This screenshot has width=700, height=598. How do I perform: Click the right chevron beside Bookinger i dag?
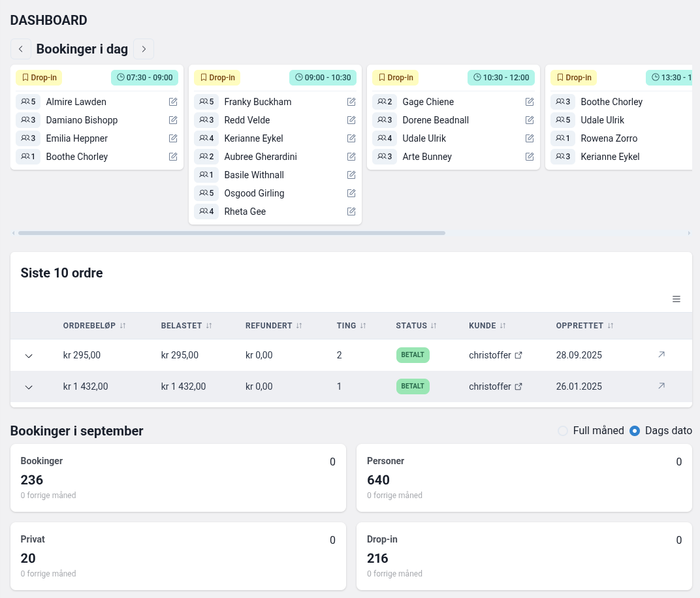[x=144, y=49]
